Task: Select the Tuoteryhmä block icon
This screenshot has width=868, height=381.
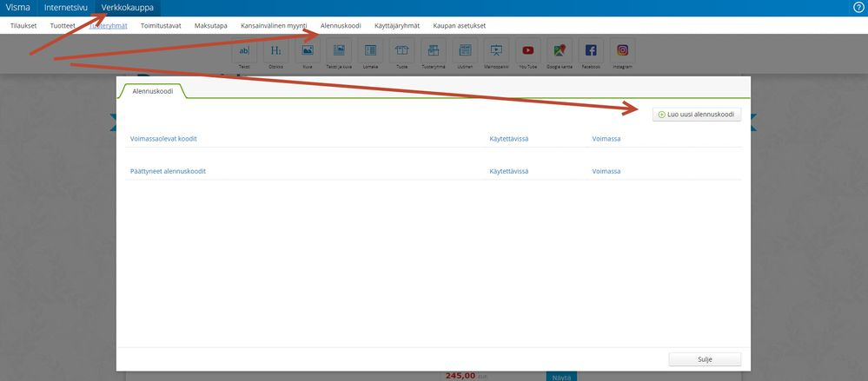Action: pyautogui.click(x=434, y=50)
